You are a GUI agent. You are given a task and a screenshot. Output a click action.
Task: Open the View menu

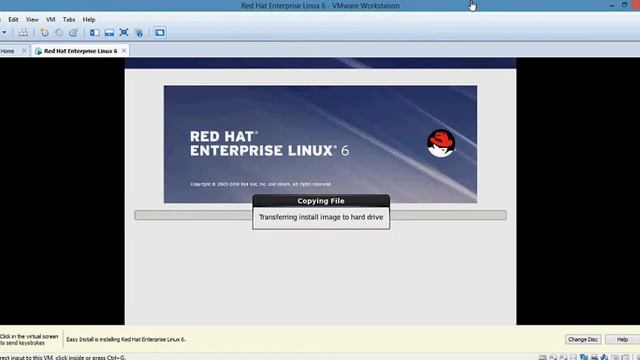(x=32, y=20)
